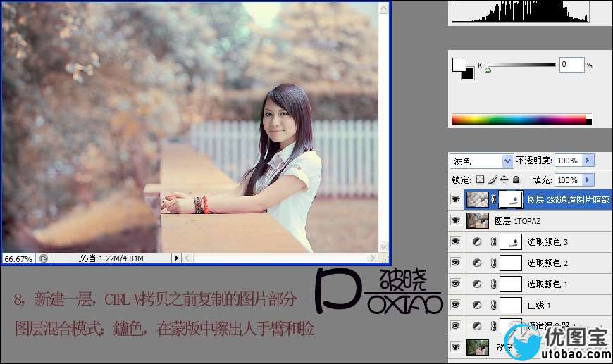
Task: Click the mask link icon of 选取颜色 1
Action: (x=494, y=284)
